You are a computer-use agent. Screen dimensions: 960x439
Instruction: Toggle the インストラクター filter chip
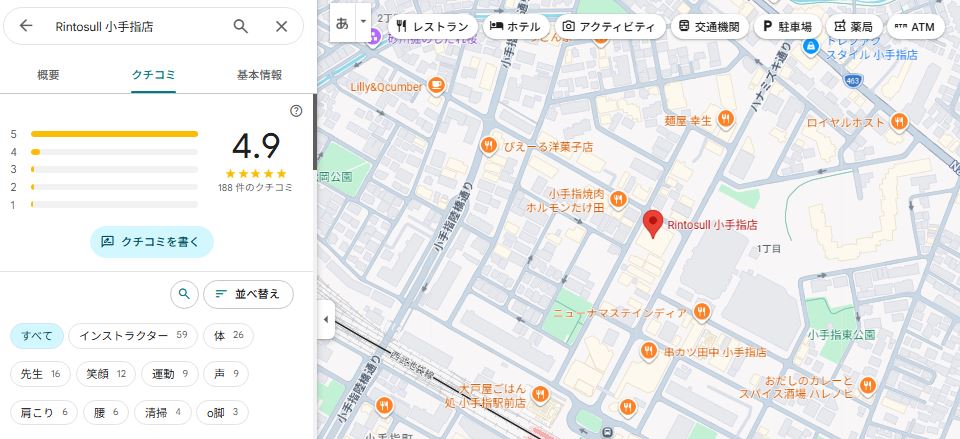coord(133,336)
